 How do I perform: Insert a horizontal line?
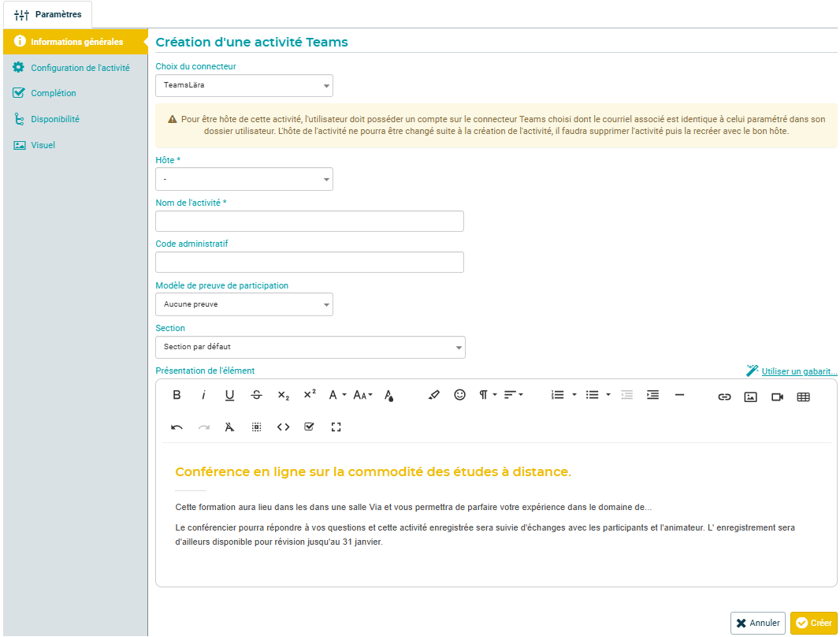click(679, 395)
